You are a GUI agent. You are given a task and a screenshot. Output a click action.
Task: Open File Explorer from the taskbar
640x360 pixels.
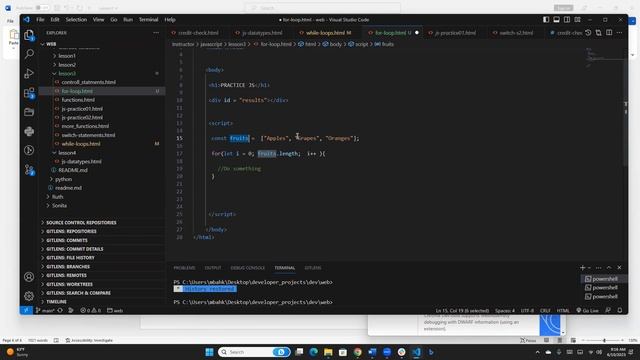coord(328,352)
